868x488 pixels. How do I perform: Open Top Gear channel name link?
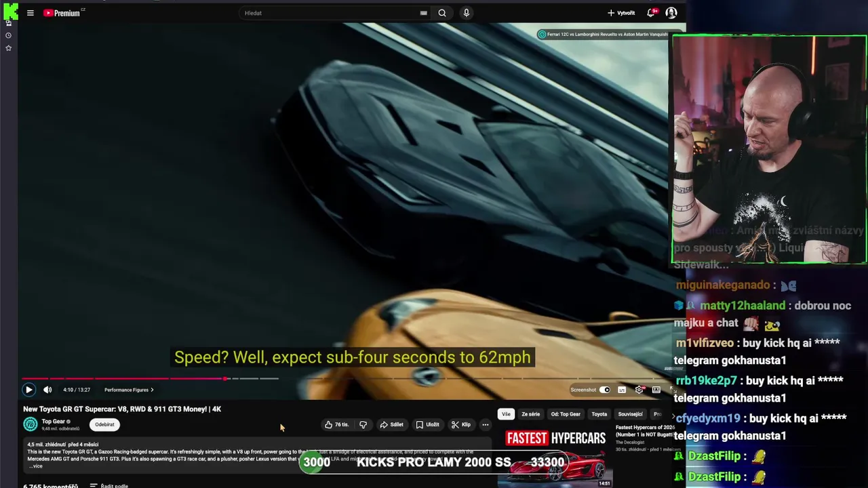coord(53,421)
